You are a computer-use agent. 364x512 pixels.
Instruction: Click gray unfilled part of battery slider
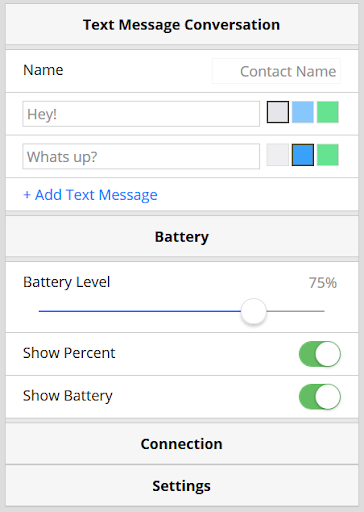295,311
